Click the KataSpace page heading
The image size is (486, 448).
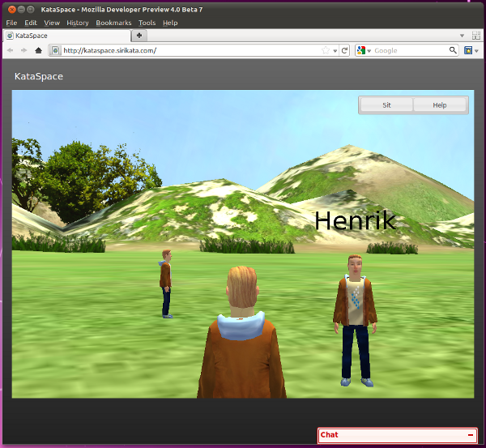[x=39, y=76]
